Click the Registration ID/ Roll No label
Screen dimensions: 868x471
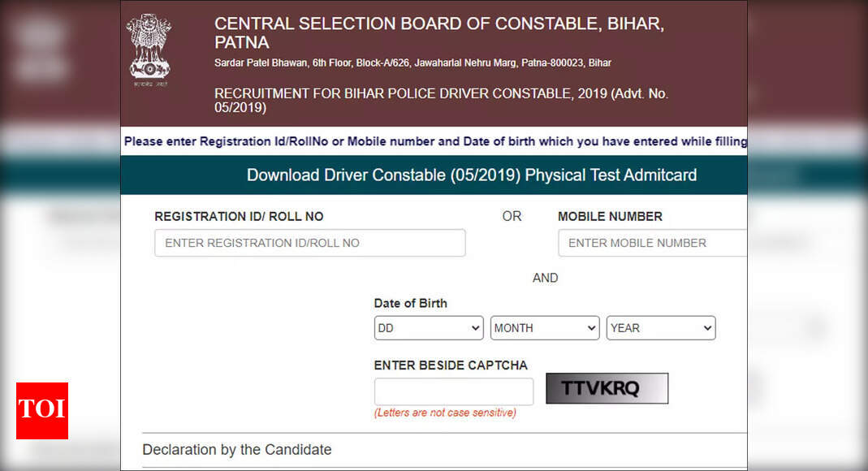point(239,216)
